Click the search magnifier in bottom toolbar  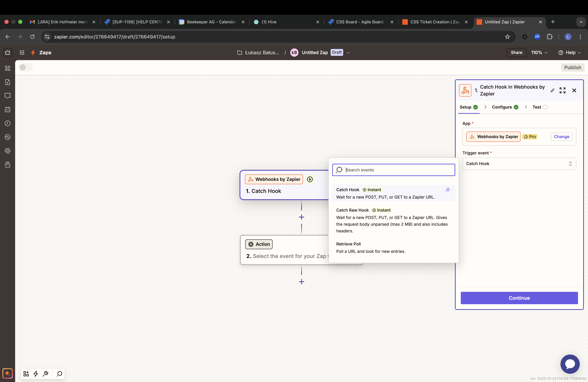[59, 374]
